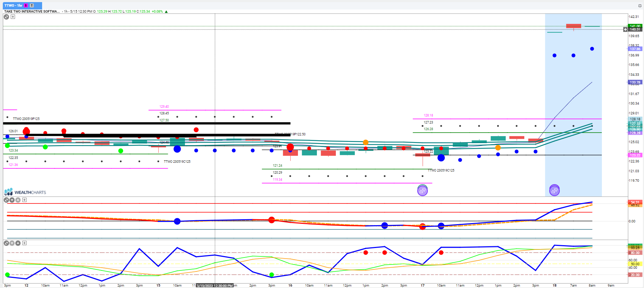Open the purple chat marker near the 17 date
The image size is (644, 288).
tap(423, 190)
